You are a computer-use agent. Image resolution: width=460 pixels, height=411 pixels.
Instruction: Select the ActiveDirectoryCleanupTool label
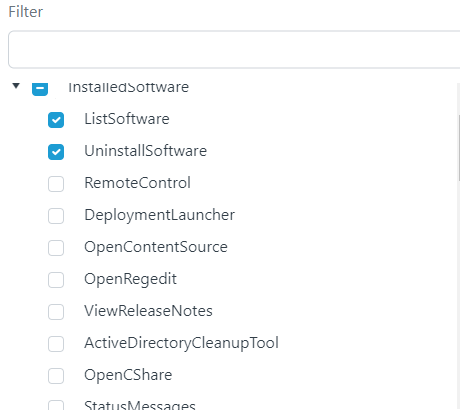[181, 343]
